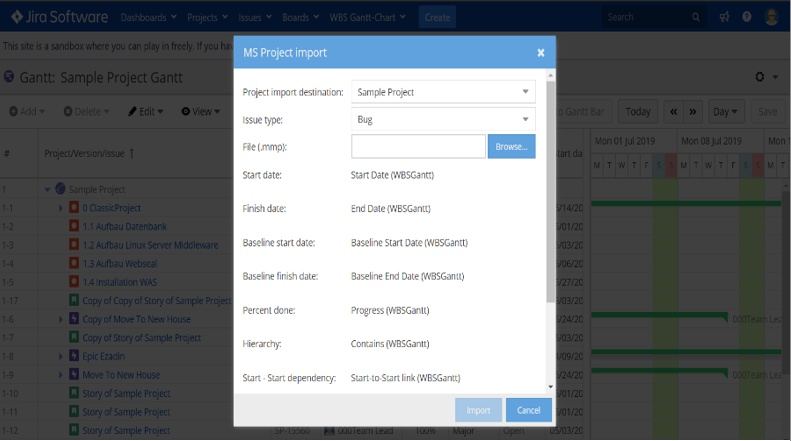Click bug icon of 0 ClassicProject
This screenshot has height=441, width=791.
coord(74,207)
